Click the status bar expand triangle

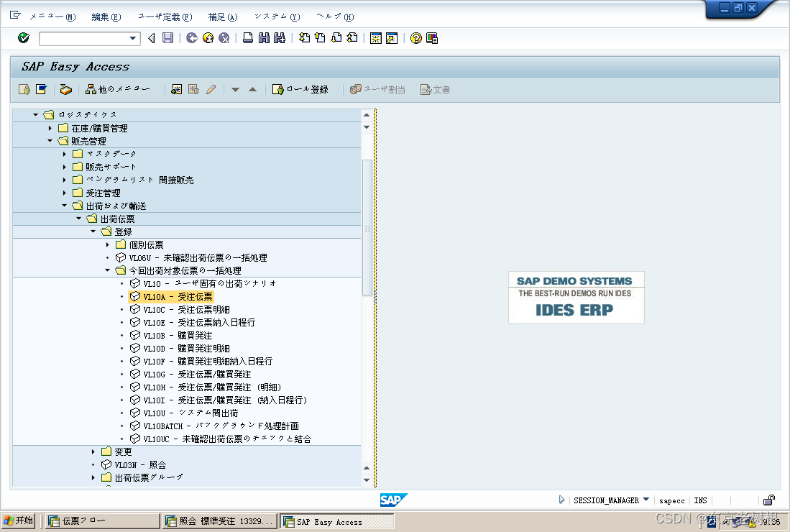pos(561,500)
